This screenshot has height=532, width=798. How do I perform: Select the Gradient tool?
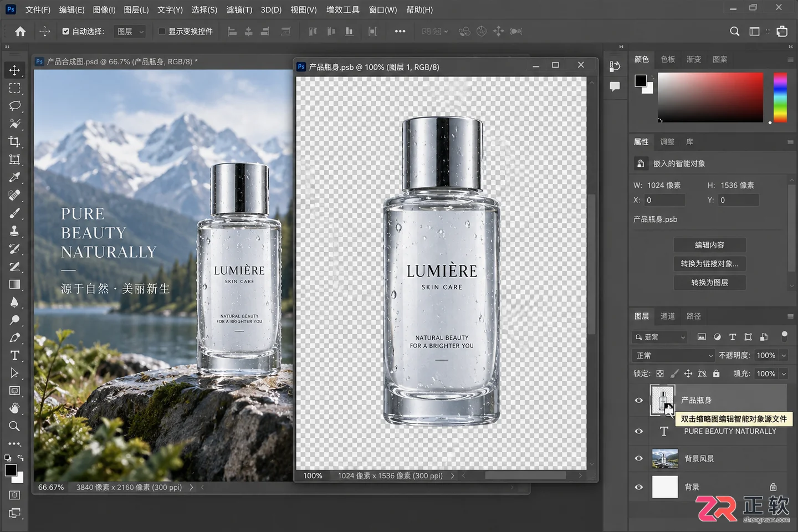pos(14,284)
